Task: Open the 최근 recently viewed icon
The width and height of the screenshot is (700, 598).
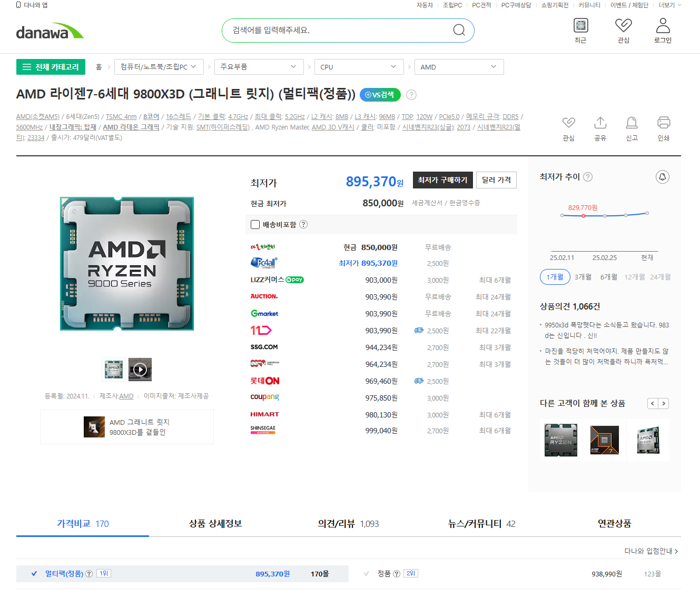Action: (580, 25)
